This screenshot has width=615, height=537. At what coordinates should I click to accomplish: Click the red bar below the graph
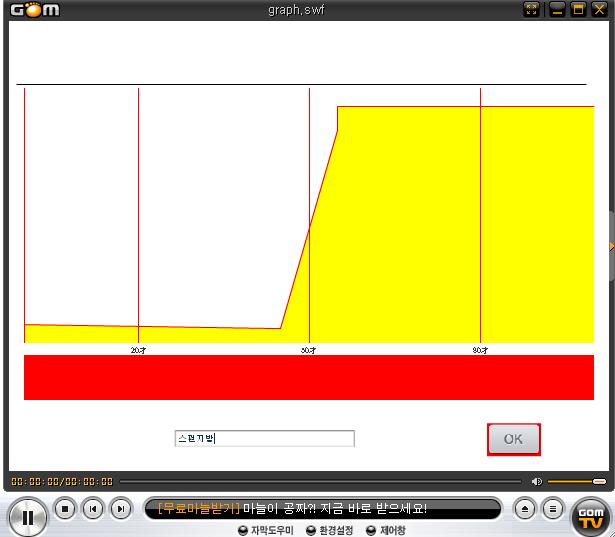pos(308,377)
